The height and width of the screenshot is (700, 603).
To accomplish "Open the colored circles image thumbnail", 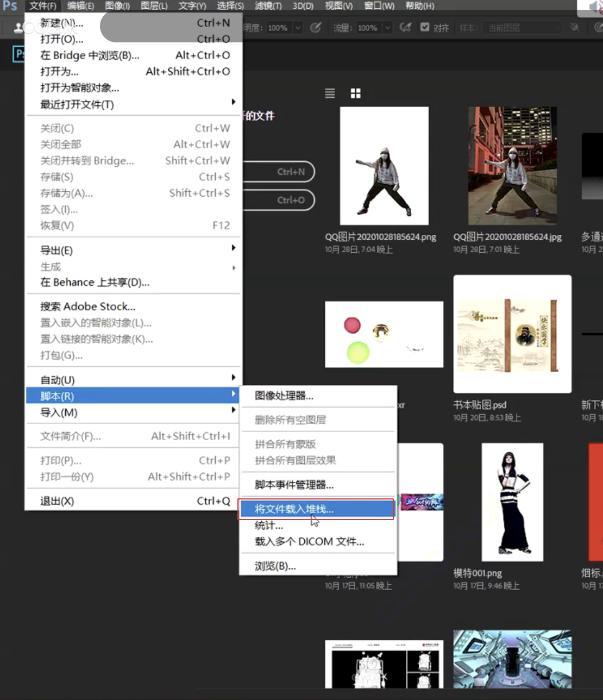I will (x=384, y=334).
